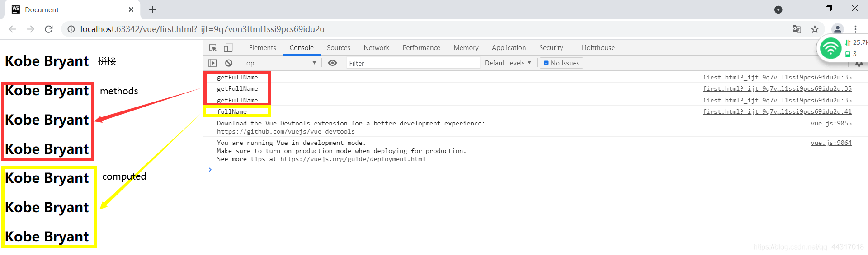Viewport: 868px width, 255px height.
Task: Click the '拼接' label on page
Action: (x=107, y=61)
